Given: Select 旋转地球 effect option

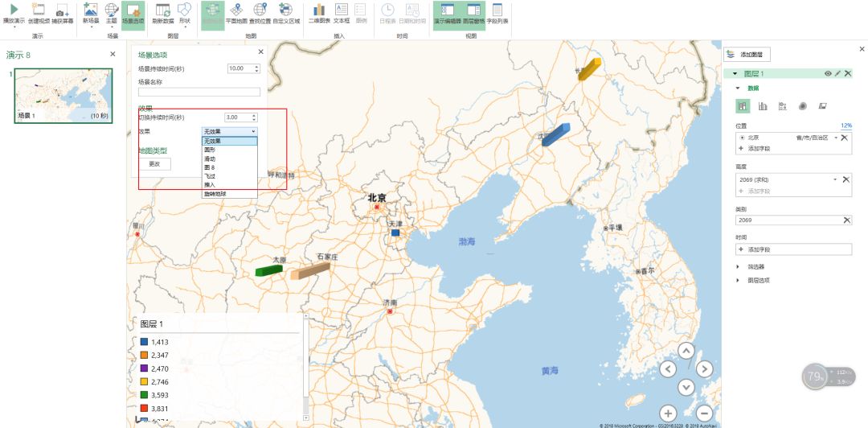Looking at the screenshot, I should pos(229,194).
